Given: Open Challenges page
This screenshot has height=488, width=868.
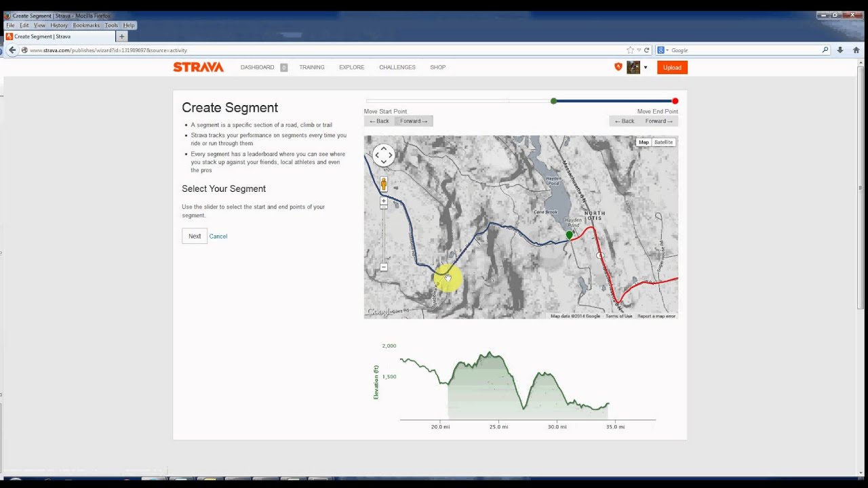Looking at the screenshot, I should (x=397, y=67).
